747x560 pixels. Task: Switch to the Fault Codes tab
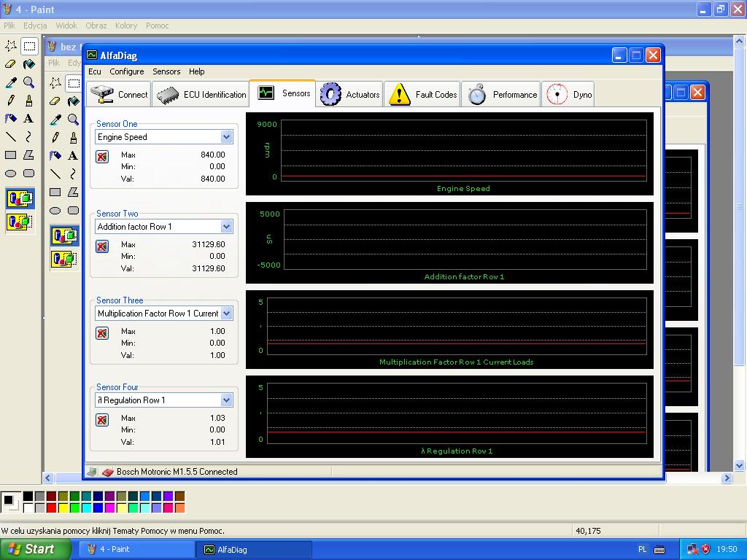pyautogui.click(x=422, y=94)
